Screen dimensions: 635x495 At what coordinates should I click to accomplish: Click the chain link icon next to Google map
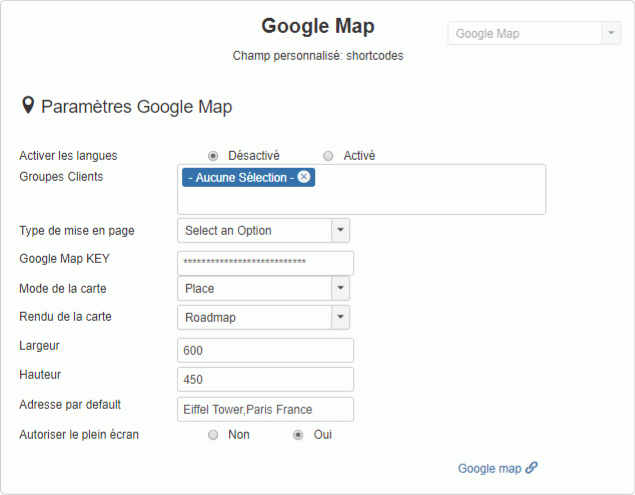pyautogui.click(x=532, y=467)
